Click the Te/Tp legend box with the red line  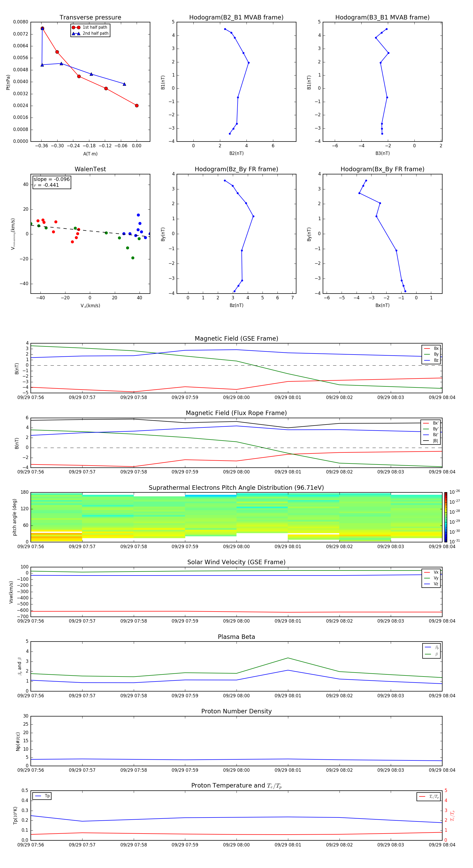(428, 796)
